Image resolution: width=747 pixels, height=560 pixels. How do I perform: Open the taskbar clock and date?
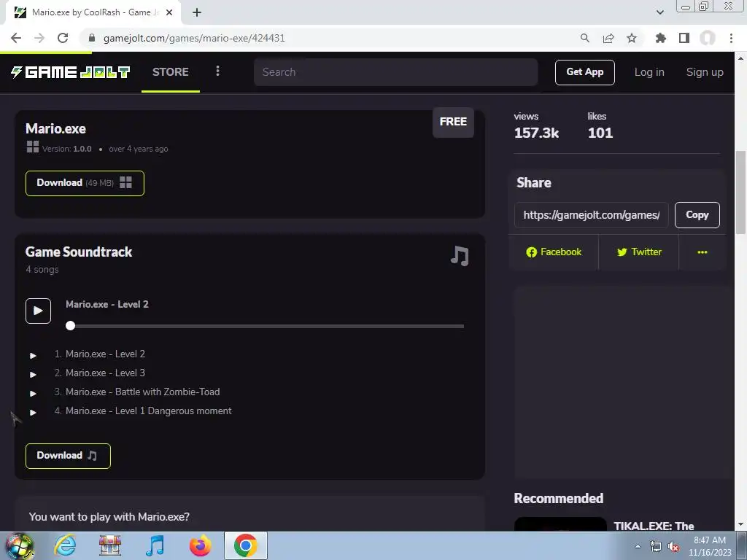tap(709, 546)
